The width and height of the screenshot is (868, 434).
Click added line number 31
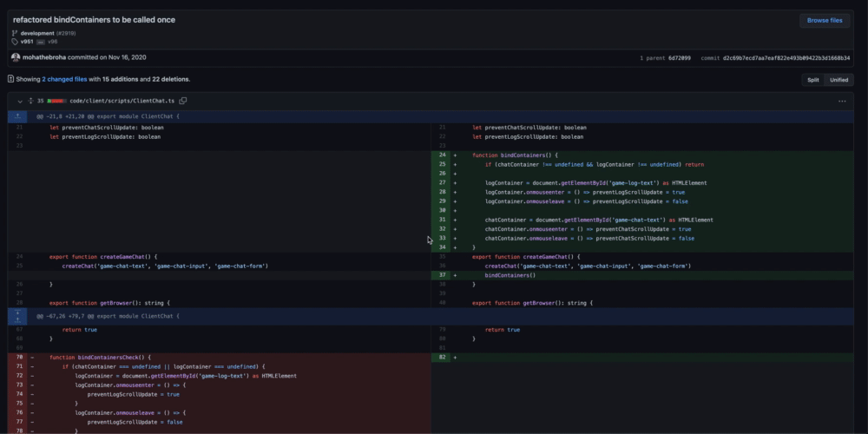click(442, 220)
